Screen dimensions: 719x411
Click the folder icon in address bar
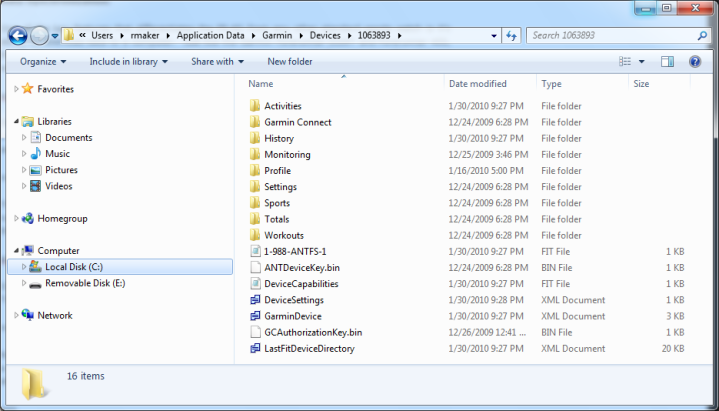69,35
